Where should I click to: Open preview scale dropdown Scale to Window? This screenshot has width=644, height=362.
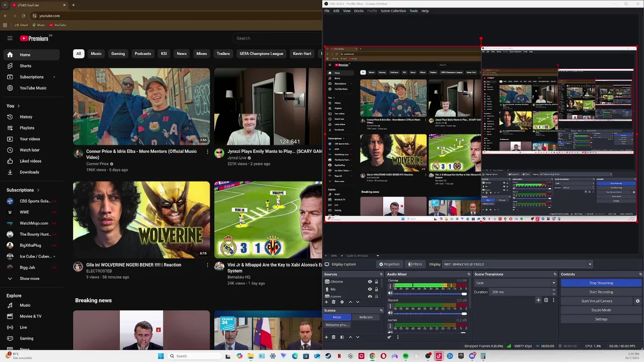point(362,255)
